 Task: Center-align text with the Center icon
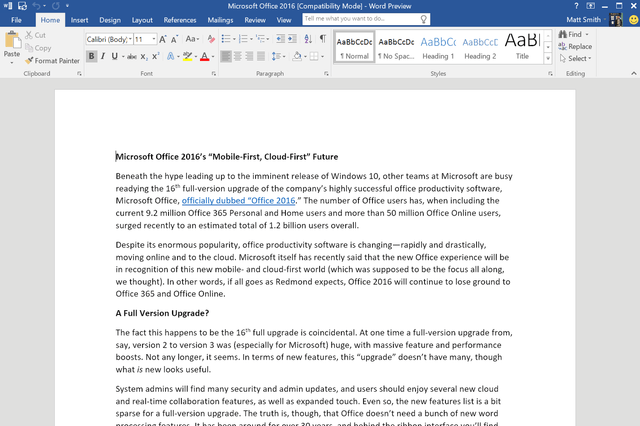click(x=238, y=56)
